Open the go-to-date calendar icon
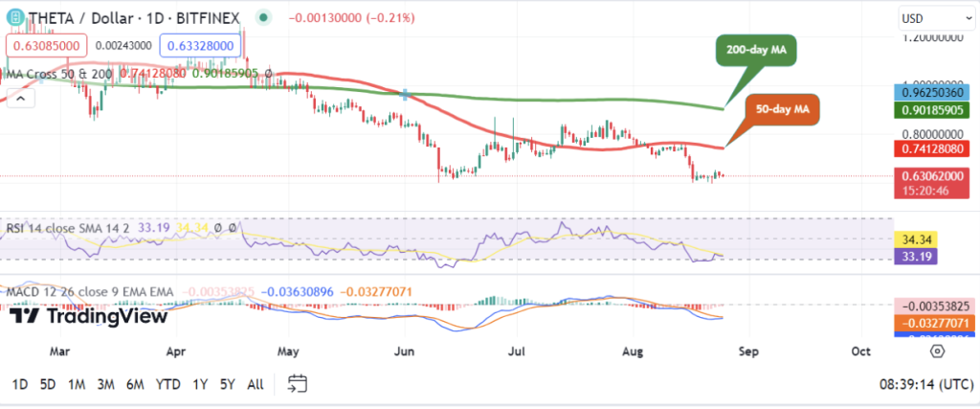The width and height of the screenshot is (980, 409). click(x=299, y=383)
